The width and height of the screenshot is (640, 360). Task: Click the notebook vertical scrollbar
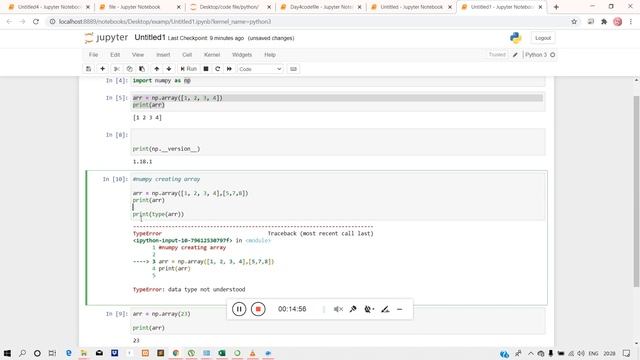[x=636, y=192]
